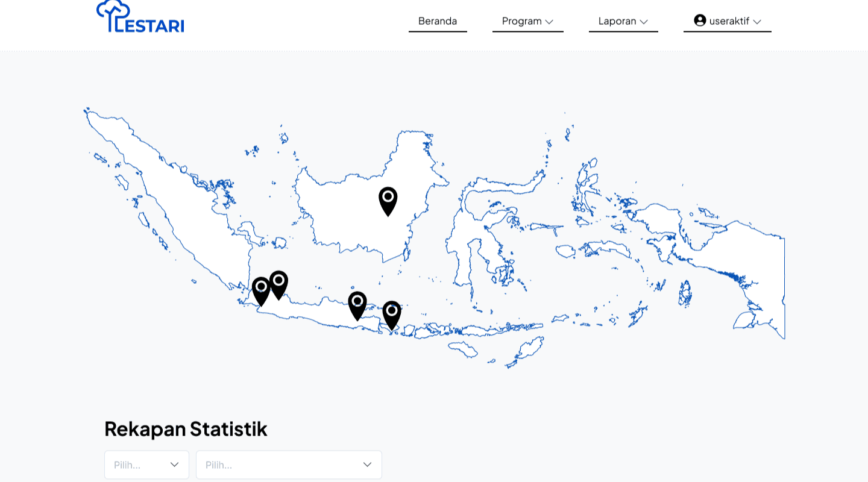Click the chevron in the wider Pilih dropdown

[x=367, y=465]
